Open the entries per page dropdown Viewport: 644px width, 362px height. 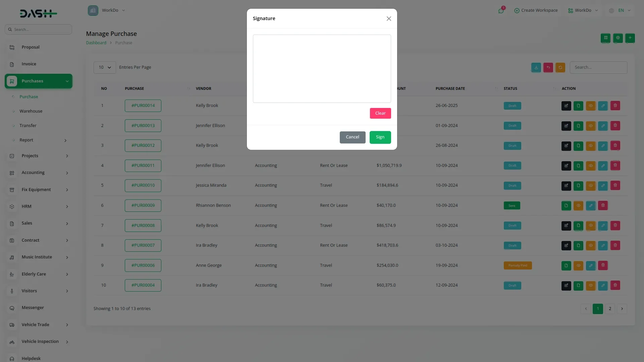105,67
